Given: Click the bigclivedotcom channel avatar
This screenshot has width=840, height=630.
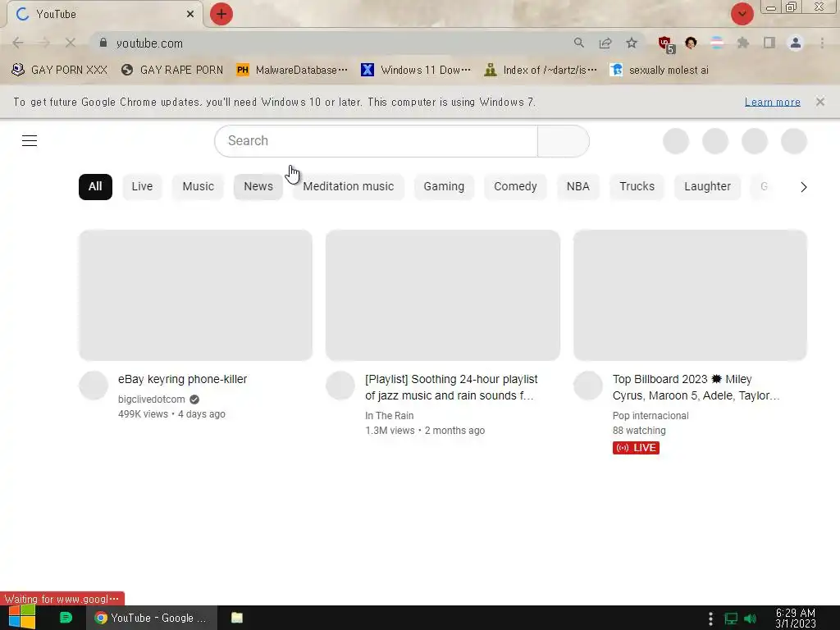Looking at the screenshot, I should [94, 386].
